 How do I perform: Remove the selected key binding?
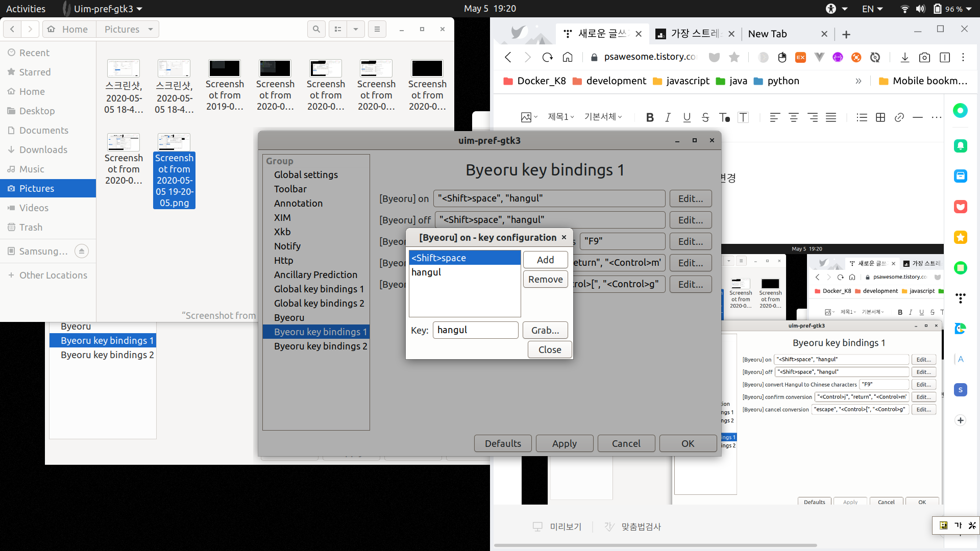[x=545, y=279]
